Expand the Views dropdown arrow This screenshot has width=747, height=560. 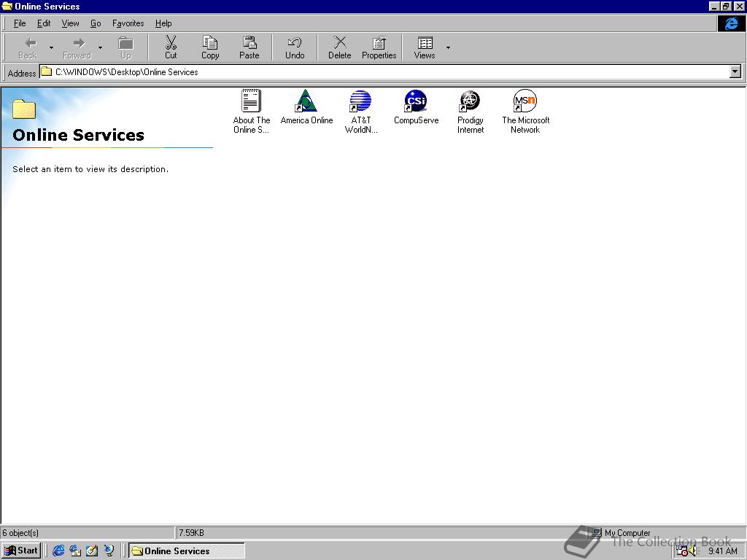[449, 47]
